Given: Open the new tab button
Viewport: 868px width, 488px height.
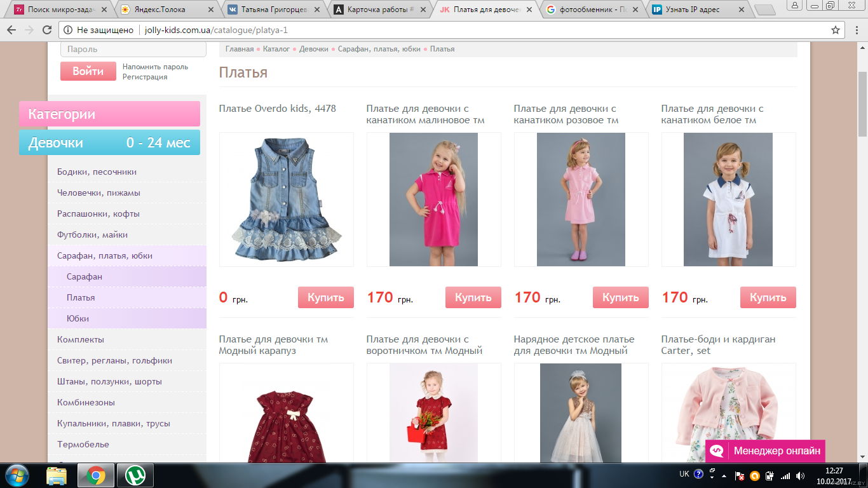Looking at the screenshot, I should (765, 10).
